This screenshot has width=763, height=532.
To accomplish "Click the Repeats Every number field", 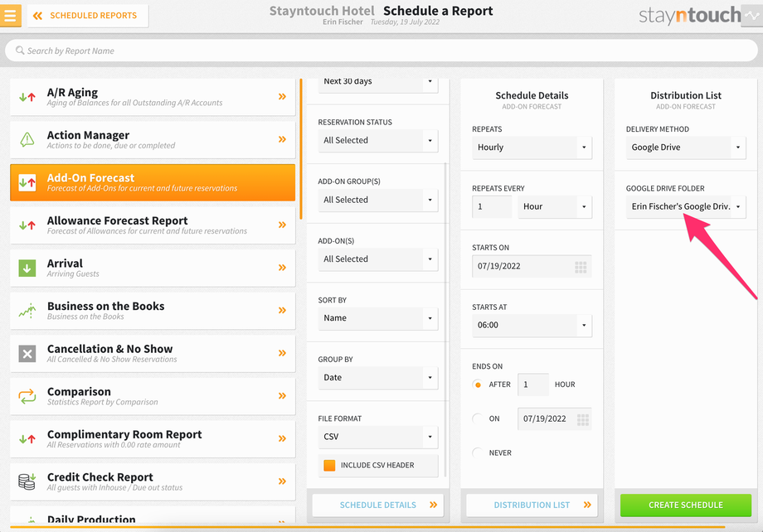I will coord(492,206).
